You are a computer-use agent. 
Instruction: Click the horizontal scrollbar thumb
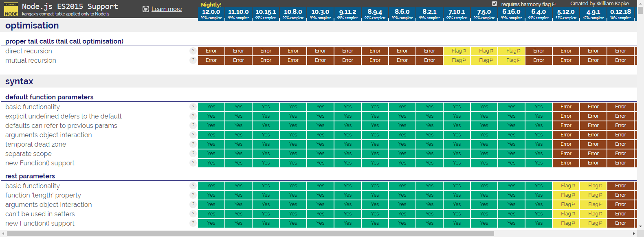click(251, 234)
